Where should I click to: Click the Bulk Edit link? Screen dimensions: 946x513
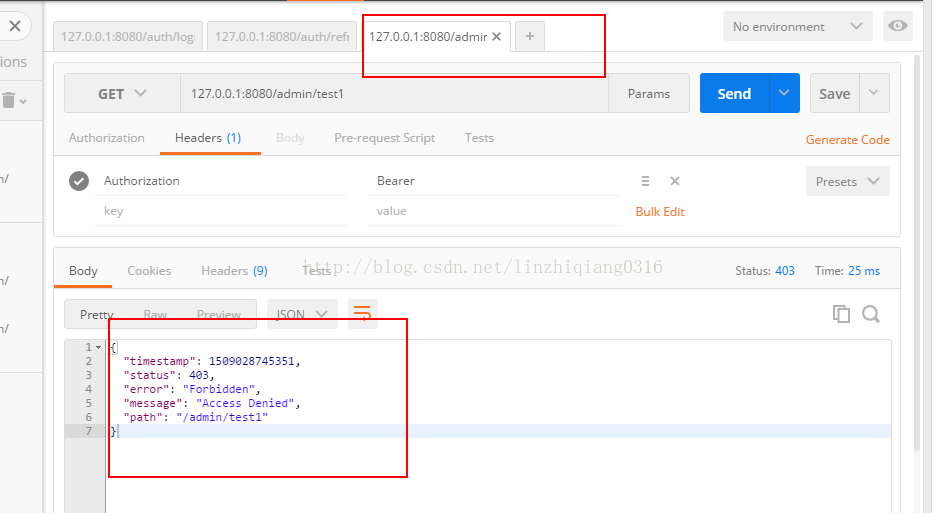(660, 212)
